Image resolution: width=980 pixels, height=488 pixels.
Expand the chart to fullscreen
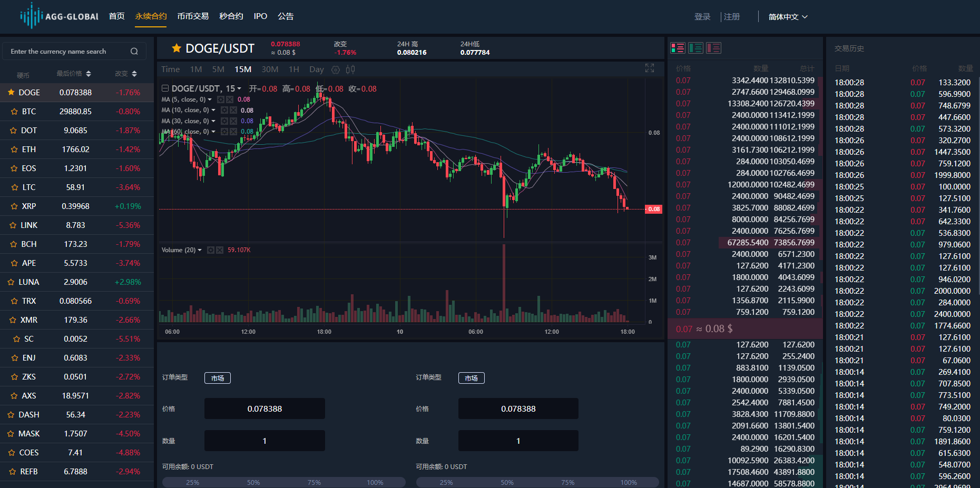650,68
